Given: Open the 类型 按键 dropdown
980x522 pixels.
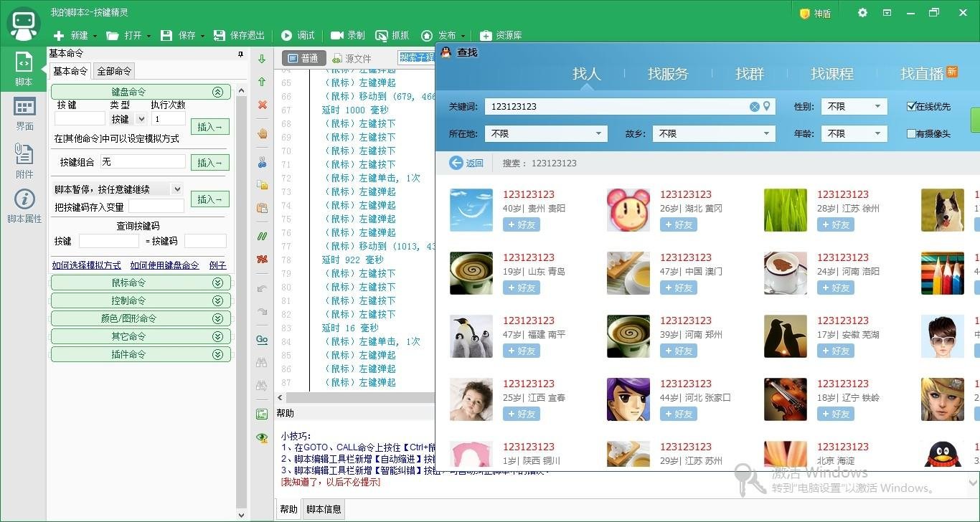Looking at the screenshot, I should coord(128,119).
